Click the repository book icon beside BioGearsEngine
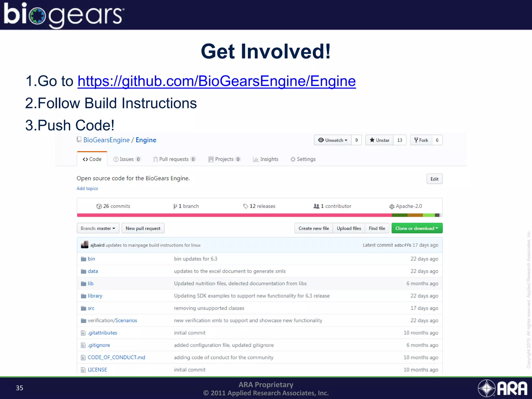 79,140
